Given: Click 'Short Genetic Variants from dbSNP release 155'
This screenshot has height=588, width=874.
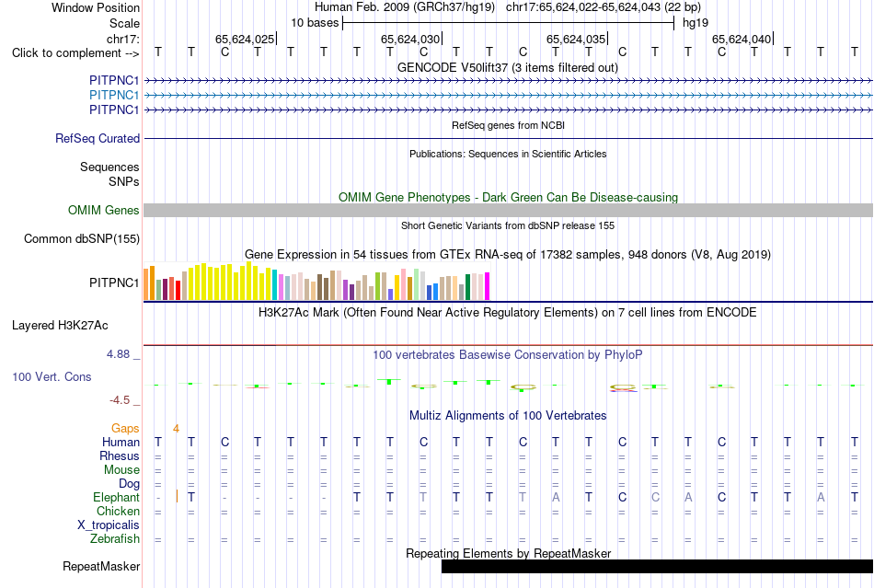Looking at the screenshot, I should point(508,225).
